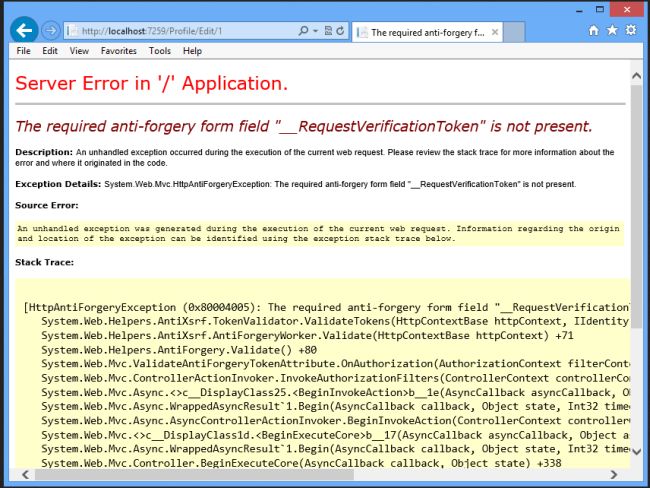Click the 'InvokeAuthorizationFilters' stack line
This screenshot has width=650, height=488.
(335, 379)
